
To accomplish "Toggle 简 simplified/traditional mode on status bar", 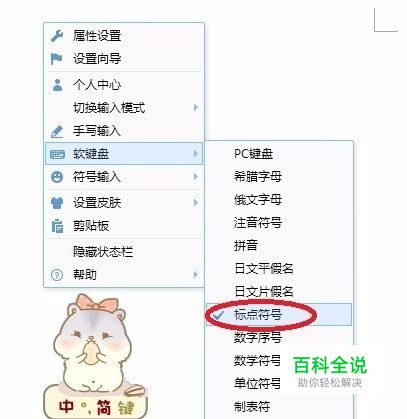I will (x=104, y=407).
